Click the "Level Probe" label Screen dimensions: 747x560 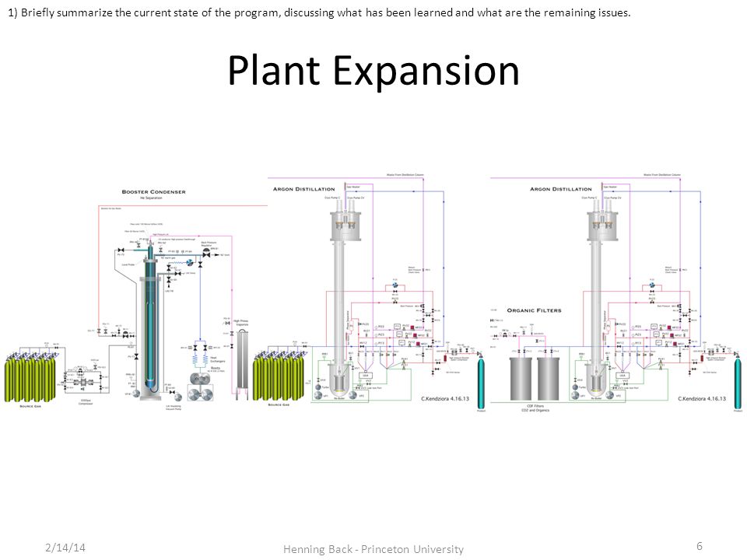(x=128, y=264)
